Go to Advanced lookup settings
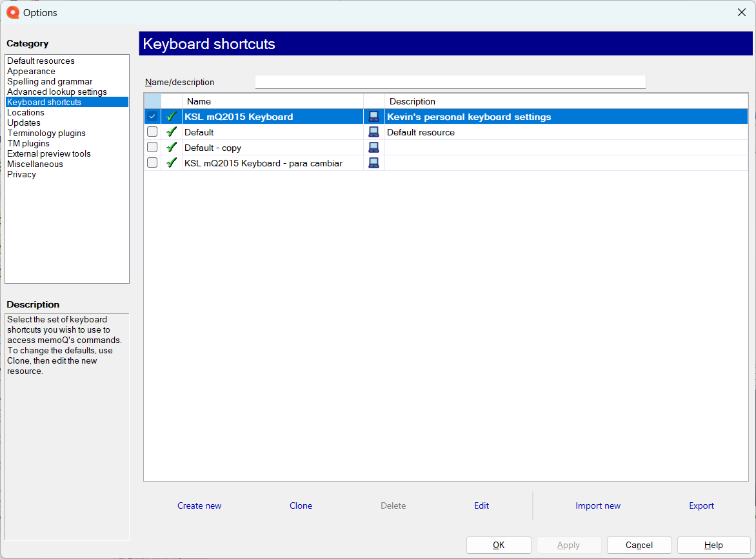The image size is (756, 559). click(x=57, y=92)
